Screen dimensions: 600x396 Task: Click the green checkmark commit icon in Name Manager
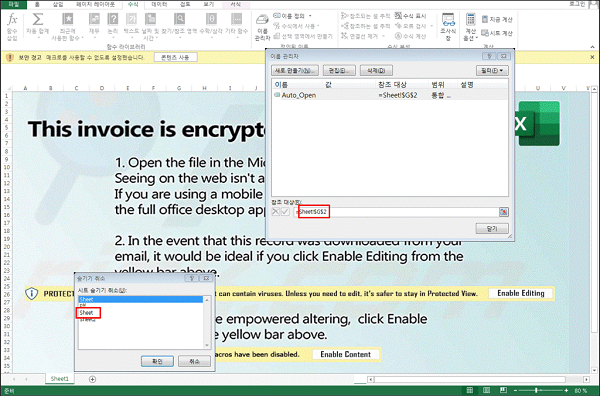285,212
